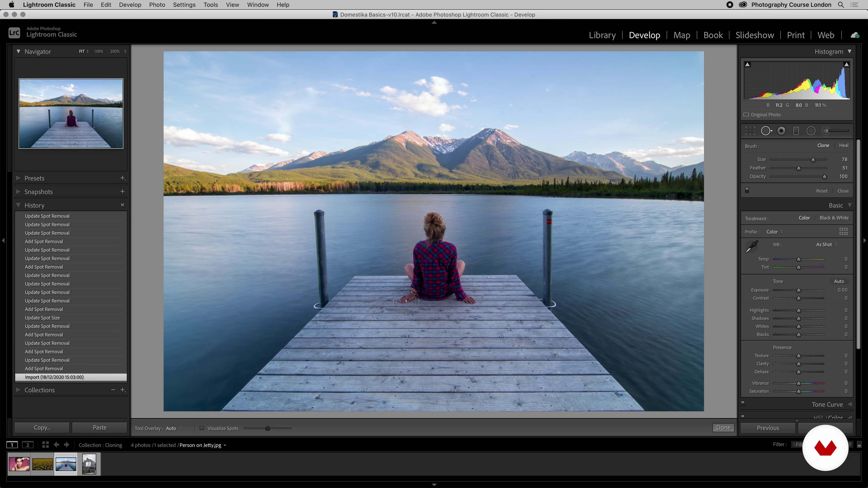Click Done in the toolbar
Screen dimensions: 868x488
click(x=723, y=427)
